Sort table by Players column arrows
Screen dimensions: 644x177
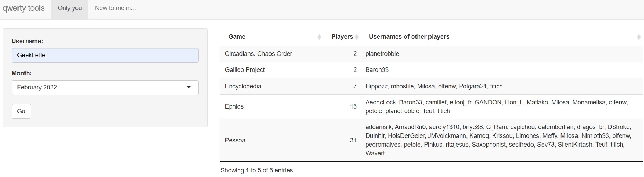357,37
